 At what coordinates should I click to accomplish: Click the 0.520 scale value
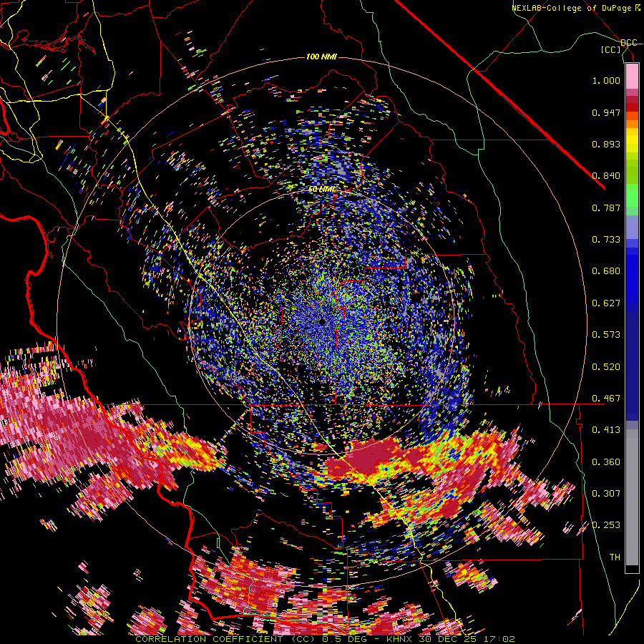(x=606, y=367)
